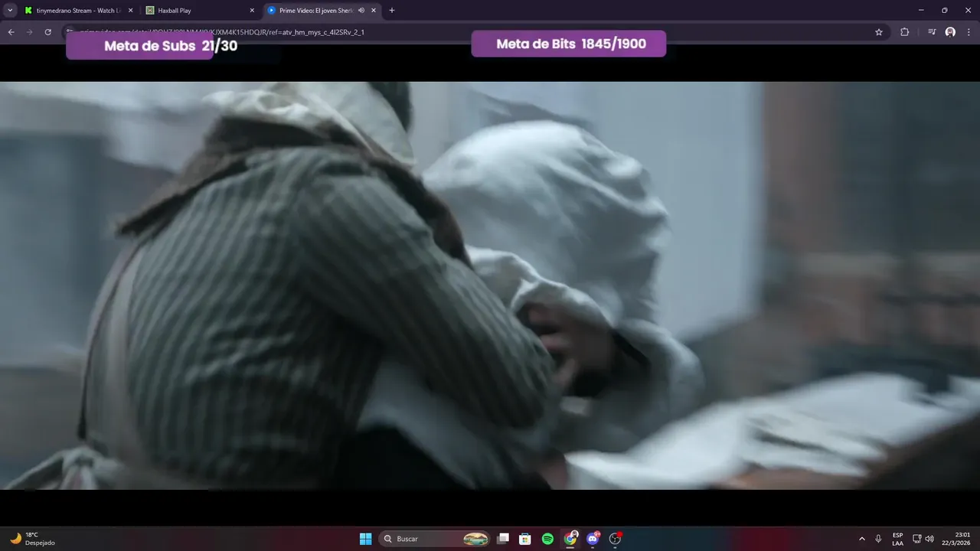The width and height of the screenshot is (980, 551).
Task: Switch to the tinymedrano Stream tab
Action: pos(79,11)
